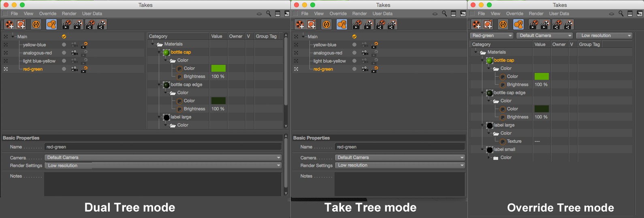Click last clapperboard toolbar icon in middle Takes window
The image size is (644, 218).
coord(392,24)
